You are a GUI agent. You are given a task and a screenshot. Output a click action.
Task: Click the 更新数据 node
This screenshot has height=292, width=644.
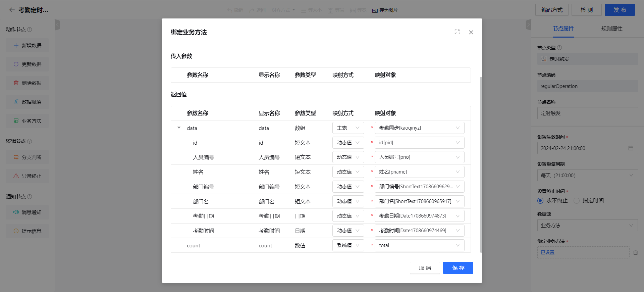tap(27, 64)
